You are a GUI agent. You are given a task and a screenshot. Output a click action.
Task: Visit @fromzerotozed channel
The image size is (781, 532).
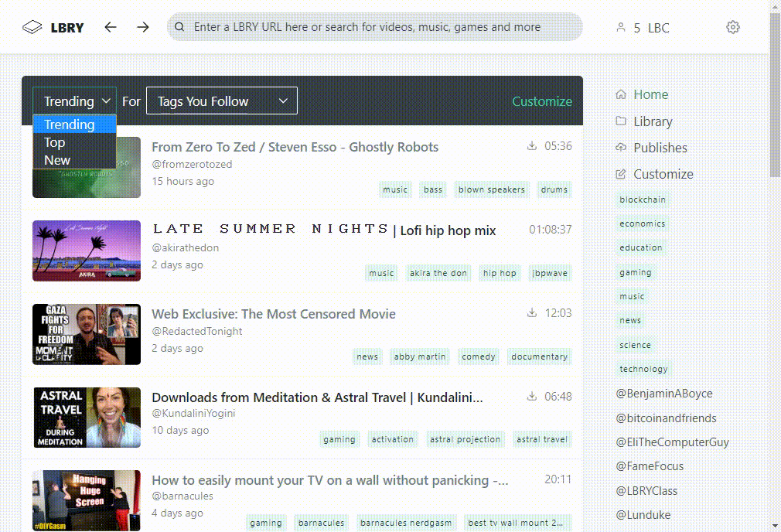point(192,164)
